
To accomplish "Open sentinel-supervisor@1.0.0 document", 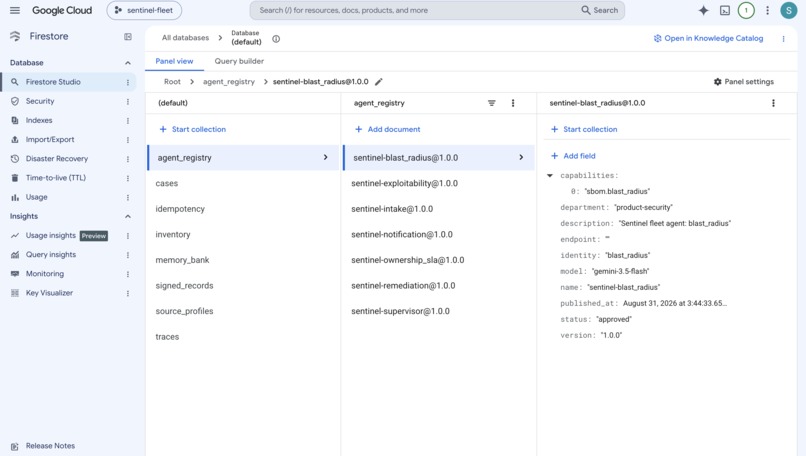I will tap(438, 312).
